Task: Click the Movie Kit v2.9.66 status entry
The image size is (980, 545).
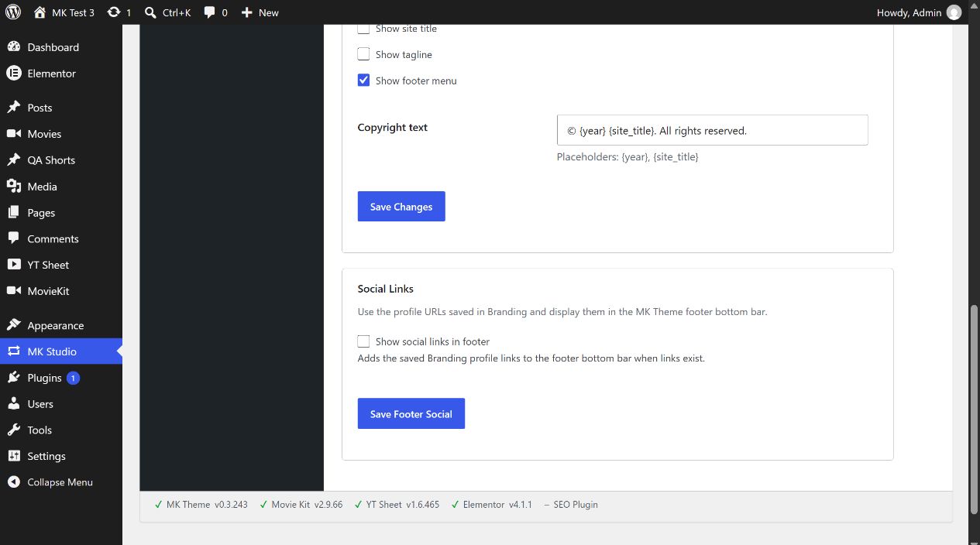Action: 301,505
